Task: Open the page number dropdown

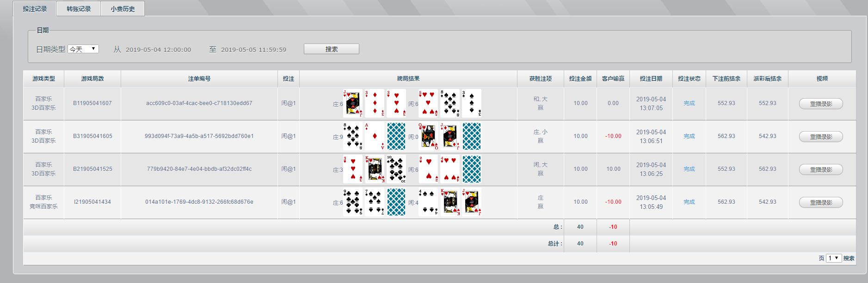Action: [x=834, y=258]
